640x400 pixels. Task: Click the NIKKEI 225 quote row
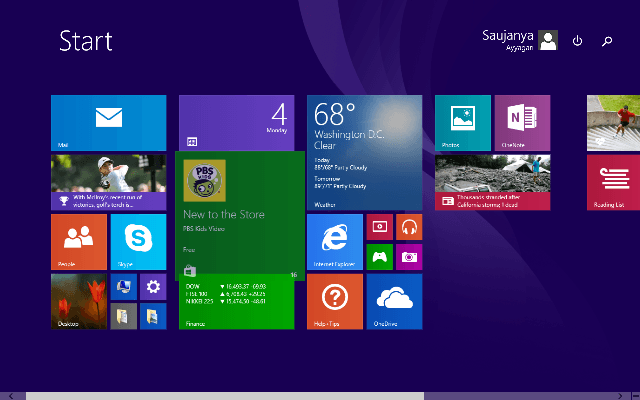click(x=226, y=301)
